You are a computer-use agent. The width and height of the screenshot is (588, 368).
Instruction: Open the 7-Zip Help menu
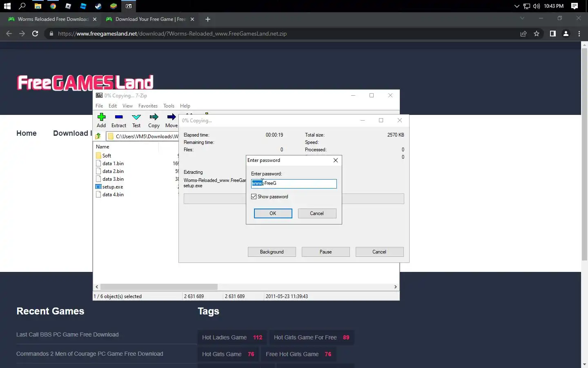185,105
